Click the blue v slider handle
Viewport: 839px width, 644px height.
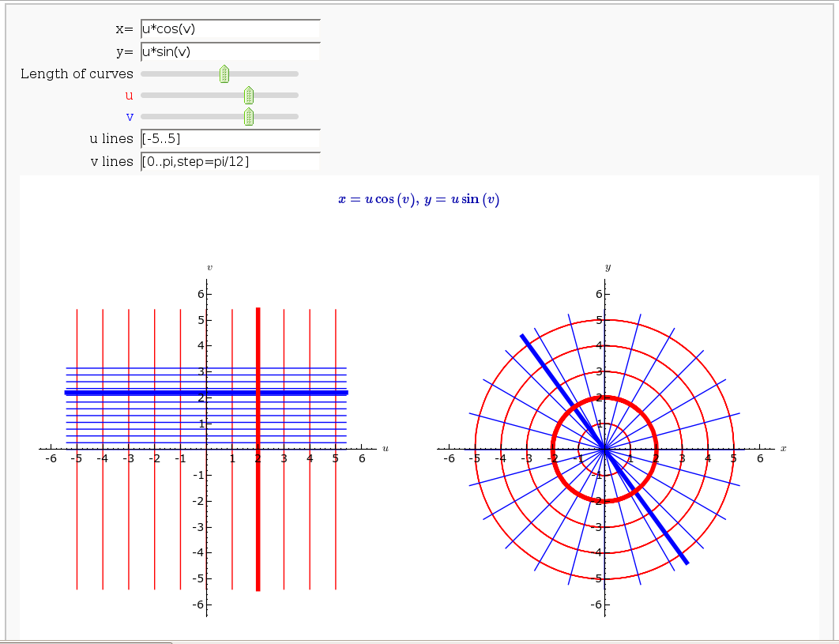[249, 117]
